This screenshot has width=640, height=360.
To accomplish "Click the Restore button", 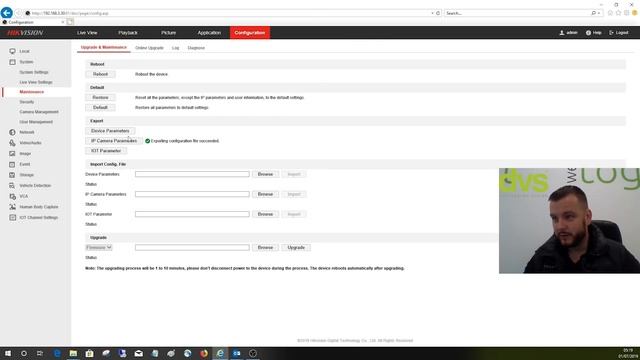I will click(100, 98).
